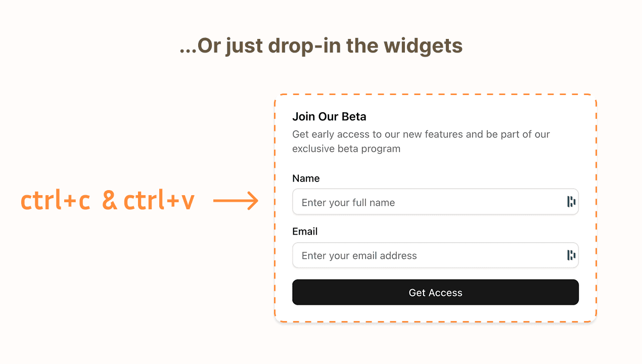Select the 'ctrl+c & ctrl+v' text
Image resolution: width=642 pixels, height=364 pixels.
point(108,200)
